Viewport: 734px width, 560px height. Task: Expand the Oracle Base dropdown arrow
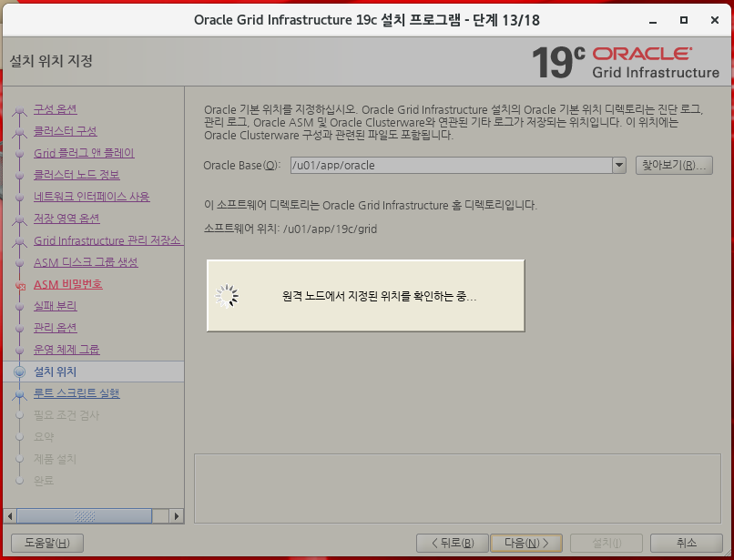pyautogui.click(x=619, y=166)
